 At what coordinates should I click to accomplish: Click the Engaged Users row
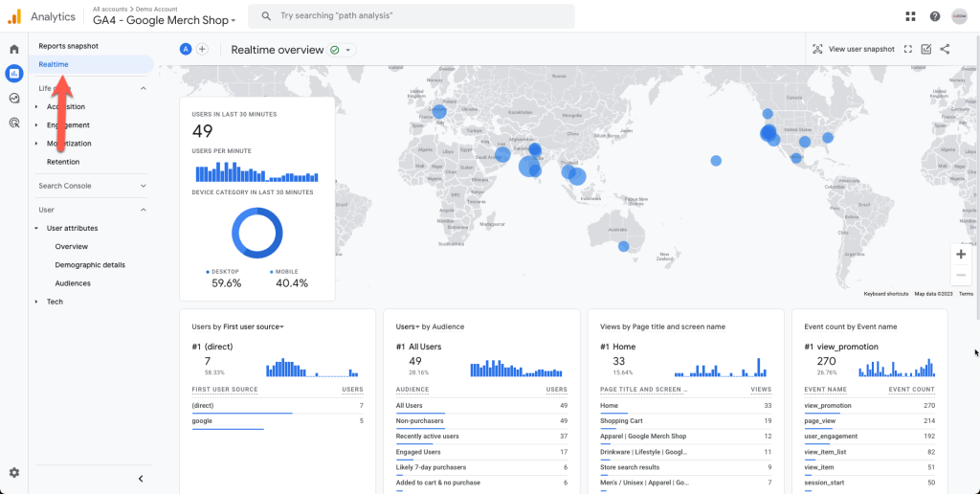(x=481, y=452)
